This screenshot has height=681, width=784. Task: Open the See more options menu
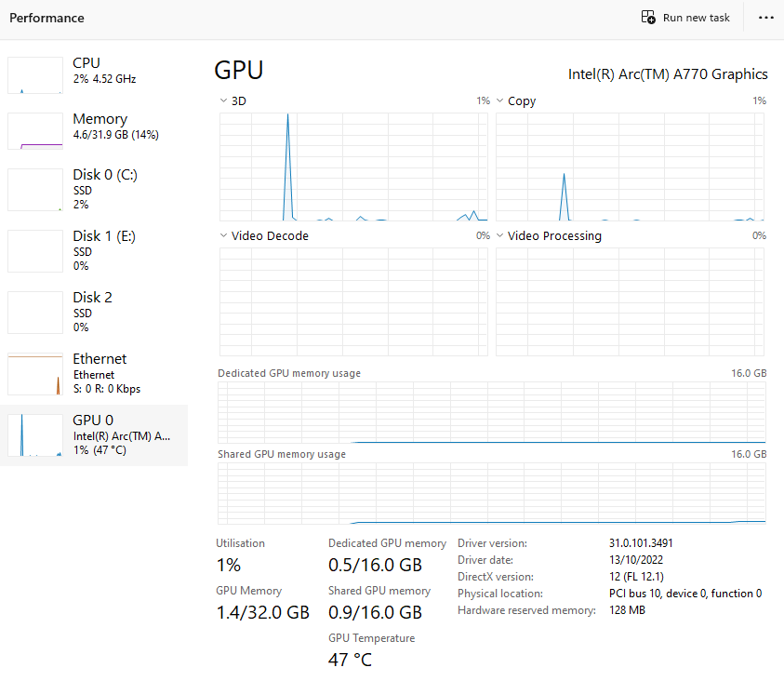[765, 17]
